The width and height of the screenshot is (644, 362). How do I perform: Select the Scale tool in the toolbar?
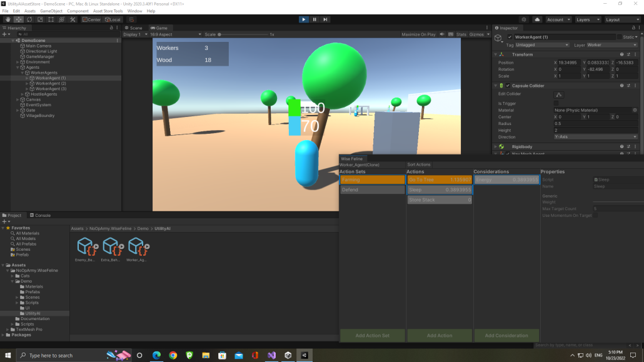tap(40, 19)
